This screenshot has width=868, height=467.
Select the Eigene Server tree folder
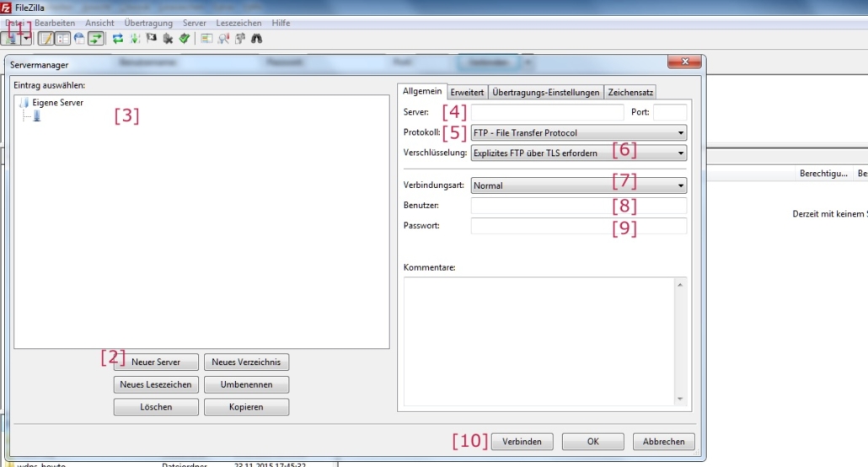point(57,103)
